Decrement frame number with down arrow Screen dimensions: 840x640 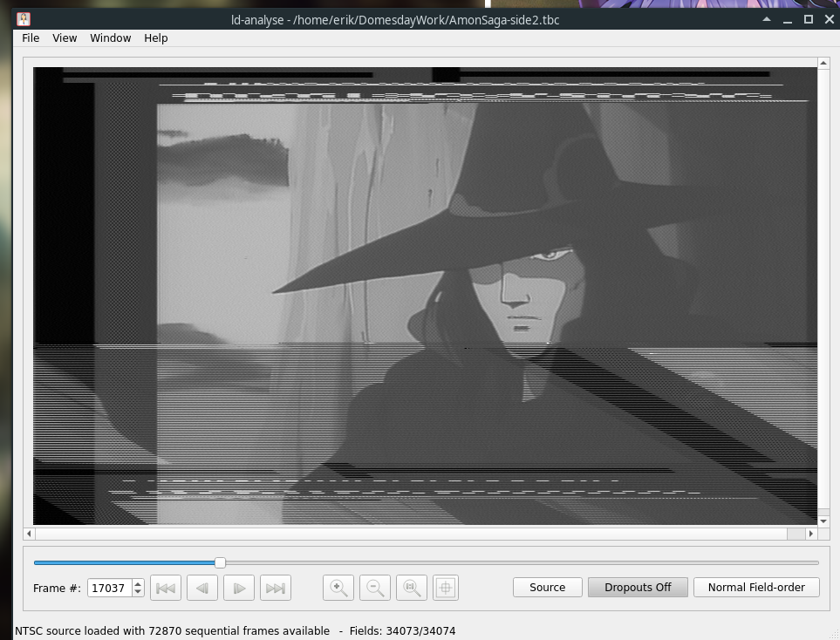(138, 592)
